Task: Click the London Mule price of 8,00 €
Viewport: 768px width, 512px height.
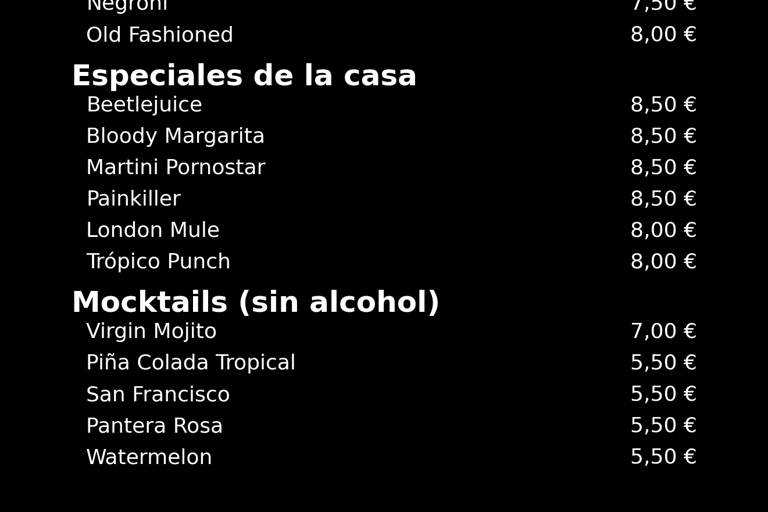Action: click(663, 230)
